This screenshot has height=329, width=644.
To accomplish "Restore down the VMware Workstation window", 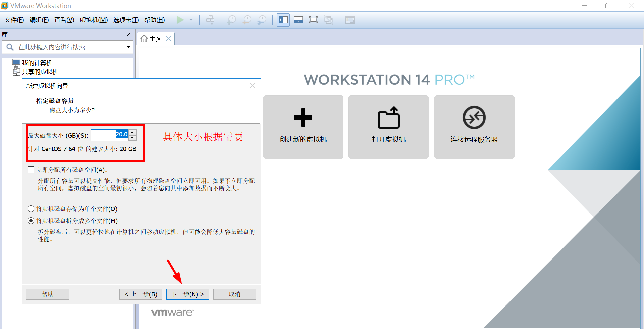I will click(608, 6).
